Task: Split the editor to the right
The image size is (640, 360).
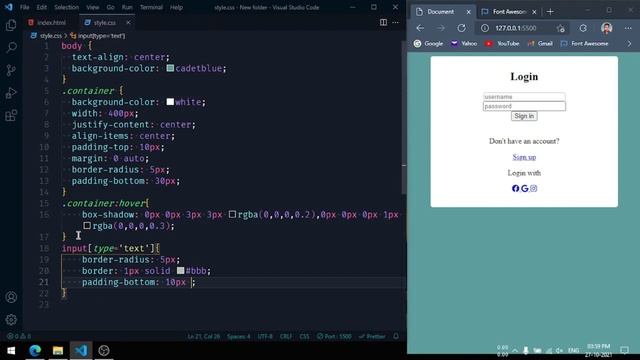Action: tap(383, 22)
